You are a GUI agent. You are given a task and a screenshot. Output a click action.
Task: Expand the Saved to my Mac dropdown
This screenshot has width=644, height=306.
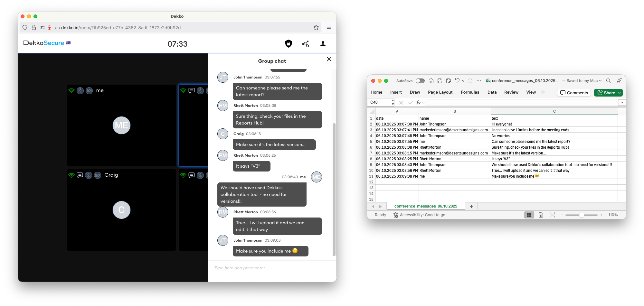(600, 81)
